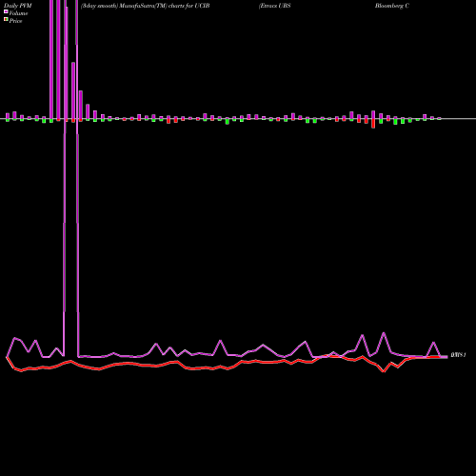Click the Price legend color swatch

[6, 20]
